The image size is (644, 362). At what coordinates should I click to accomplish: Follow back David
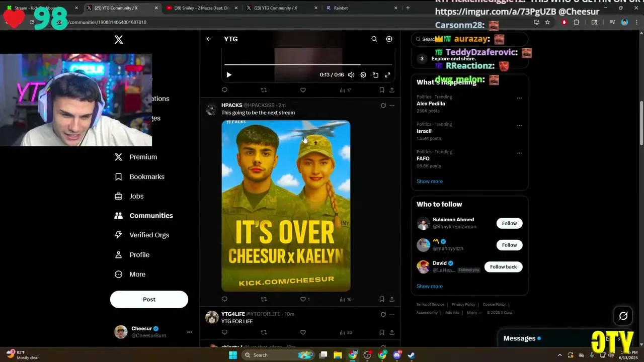click(x=503, y=267)
